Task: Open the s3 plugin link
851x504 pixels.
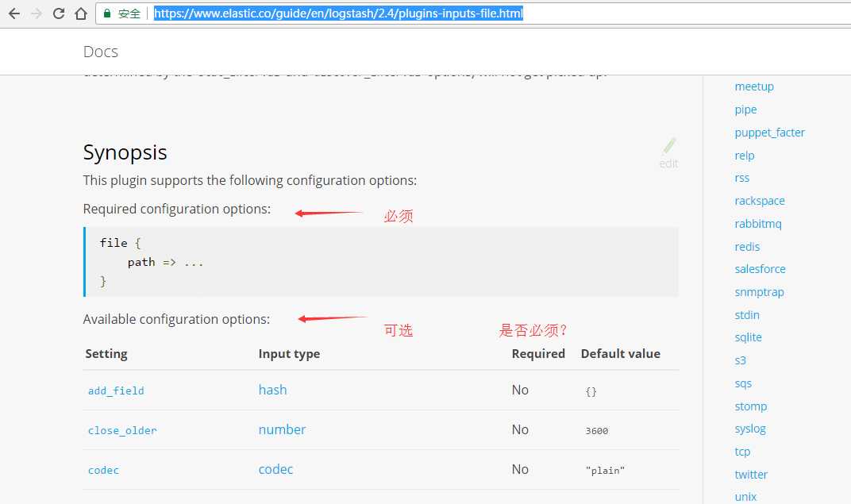Action: [x=741, y=361]
